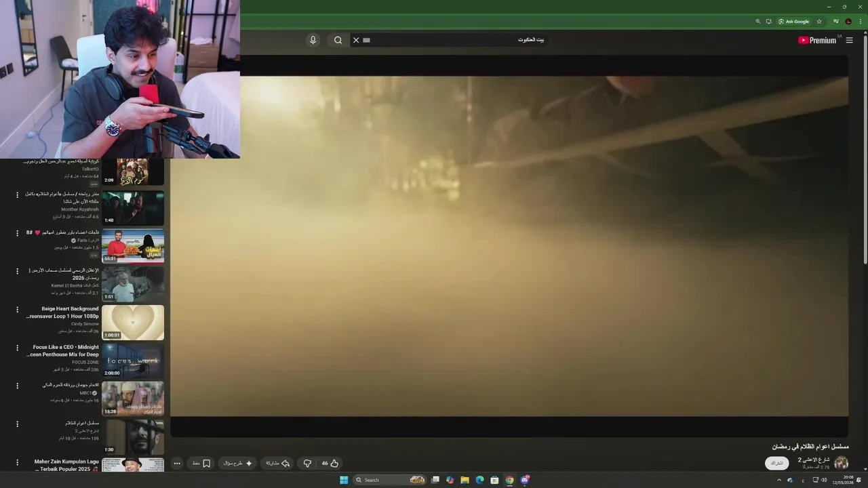
Task: Open the Chrome profile avatar
Action: pos(848,22)
